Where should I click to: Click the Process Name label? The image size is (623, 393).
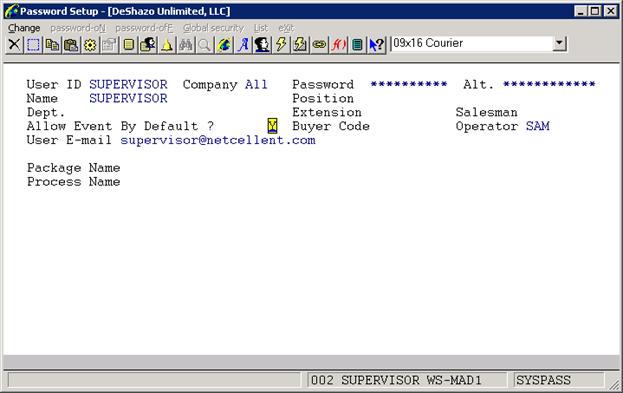(x=74, y=182)
